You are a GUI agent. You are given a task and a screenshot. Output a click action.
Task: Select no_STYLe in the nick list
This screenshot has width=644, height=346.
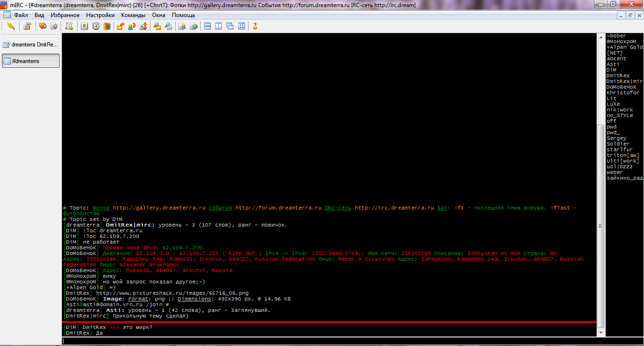point(619,116)
